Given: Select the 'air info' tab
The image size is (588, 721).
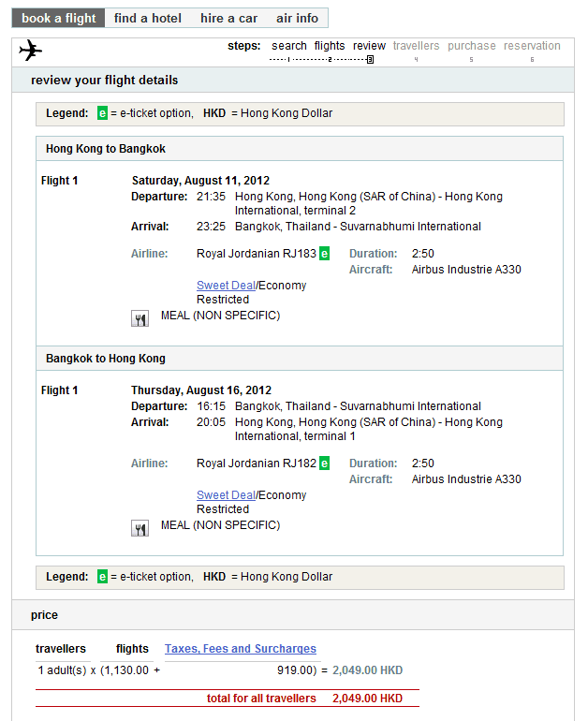Looking at the screenshot, I should 297,18.
